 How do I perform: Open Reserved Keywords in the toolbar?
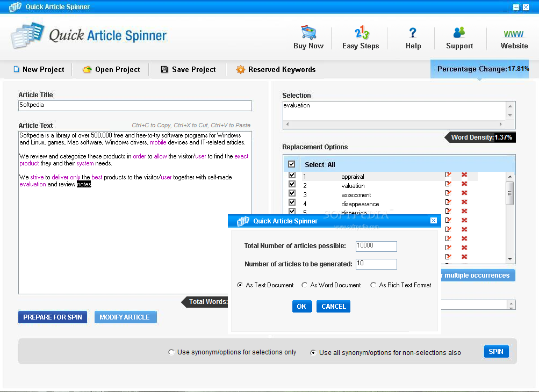pyautogui.click(x=276, y=69)
